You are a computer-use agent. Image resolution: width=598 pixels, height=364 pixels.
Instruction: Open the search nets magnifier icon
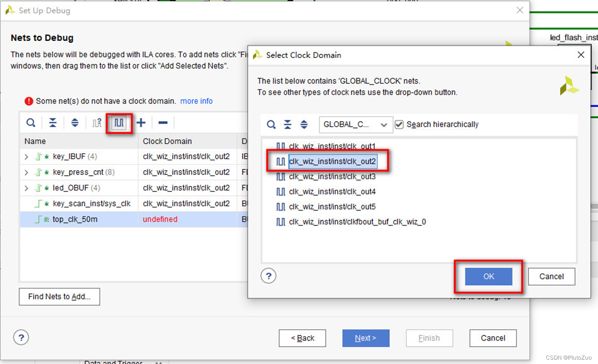30,123
